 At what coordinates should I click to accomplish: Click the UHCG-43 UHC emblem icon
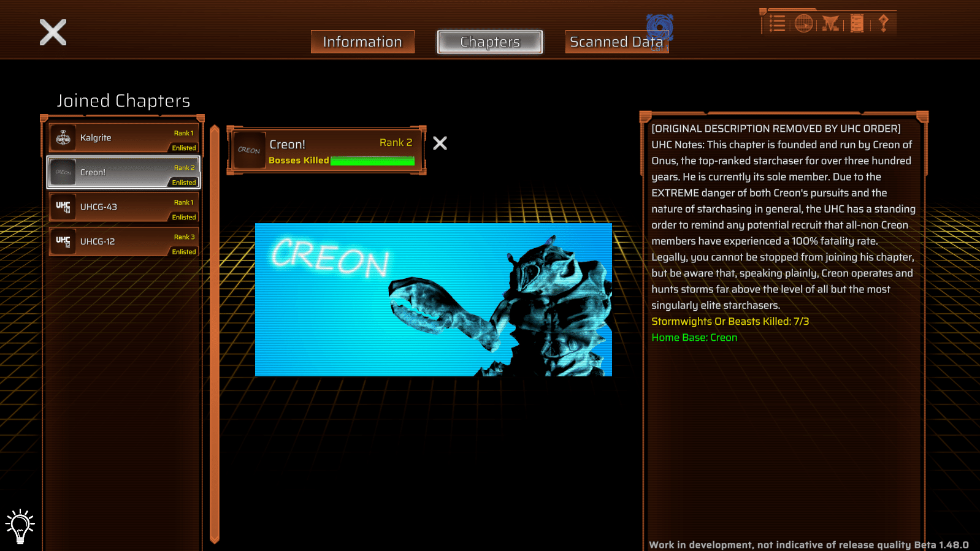pos(63,207)
